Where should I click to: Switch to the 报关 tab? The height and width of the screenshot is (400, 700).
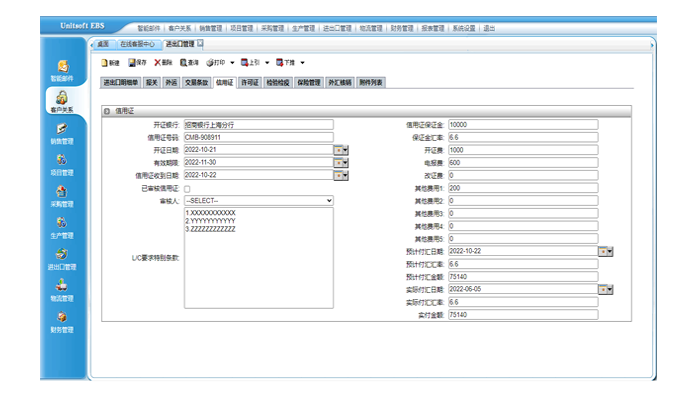(x=152, y=82)
